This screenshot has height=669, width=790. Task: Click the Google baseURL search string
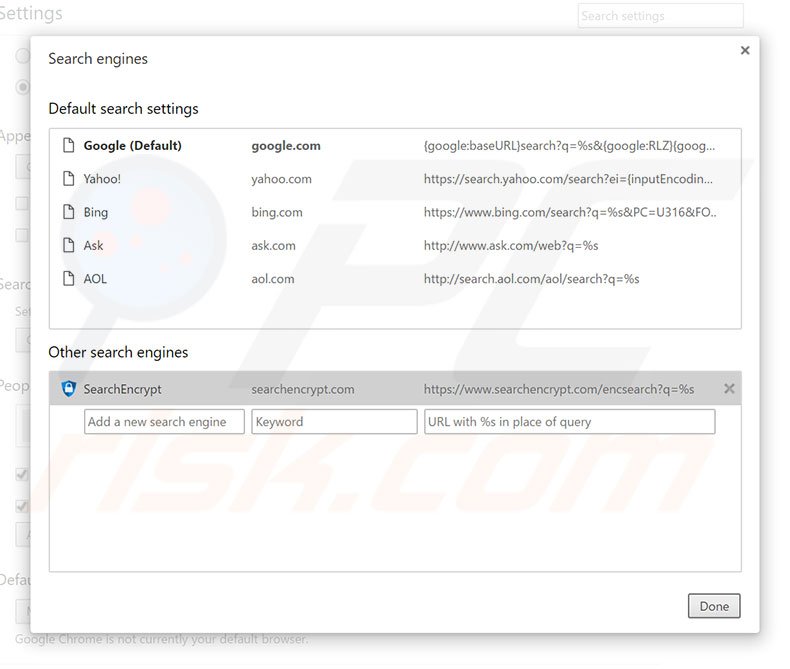pos(569,146)
